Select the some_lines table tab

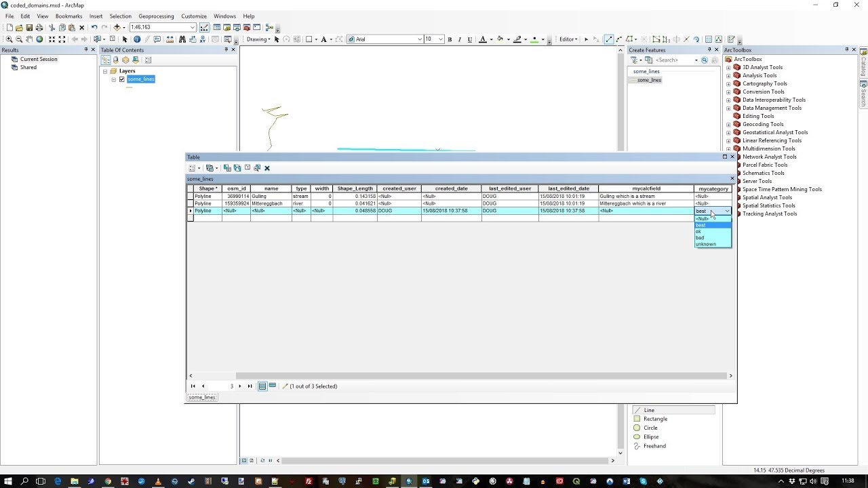point(201,397)
